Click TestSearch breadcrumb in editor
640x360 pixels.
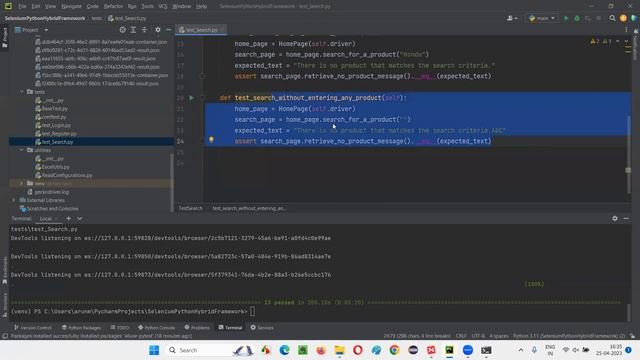coord(191,208)
